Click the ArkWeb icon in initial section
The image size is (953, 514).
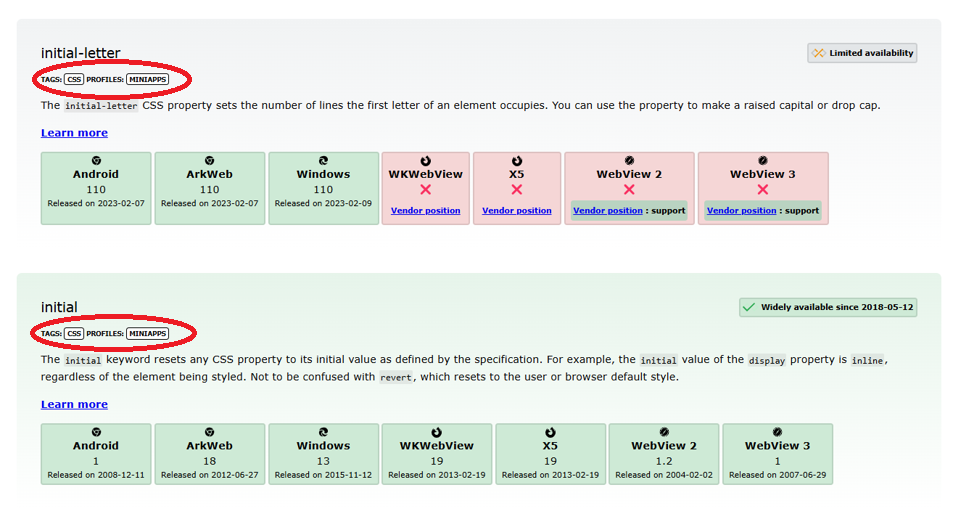pyautogui.click(x=210, y=432)
